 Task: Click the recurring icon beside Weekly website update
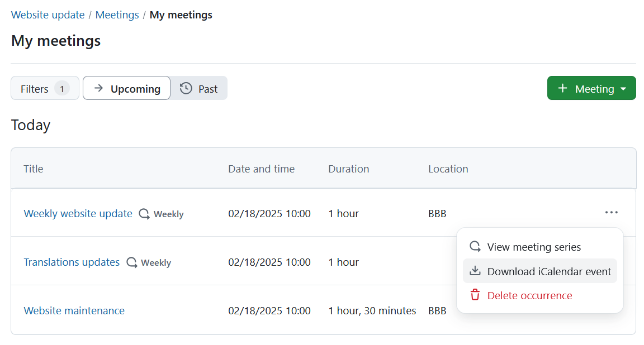(144, 213)
